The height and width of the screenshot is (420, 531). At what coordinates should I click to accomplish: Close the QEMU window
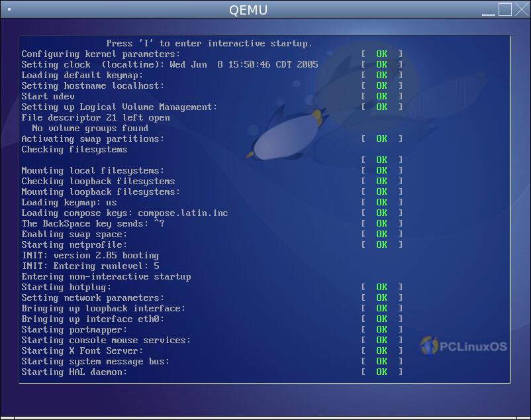click(x=522, y=9)
